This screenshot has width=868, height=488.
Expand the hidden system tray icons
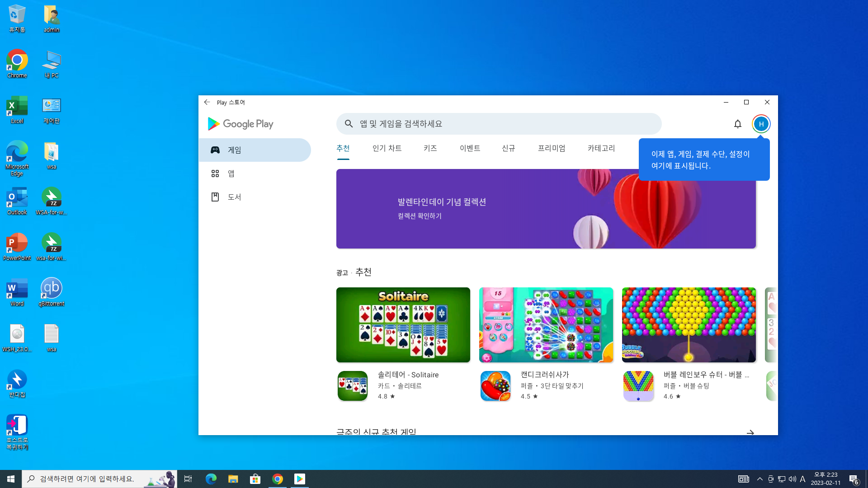click(760, 479)
